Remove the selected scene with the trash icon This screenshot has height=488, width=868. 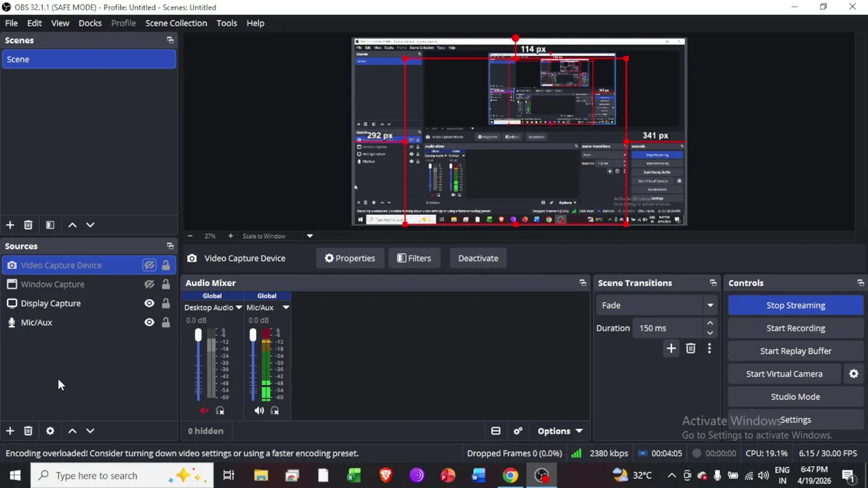(x=28, y=225)
